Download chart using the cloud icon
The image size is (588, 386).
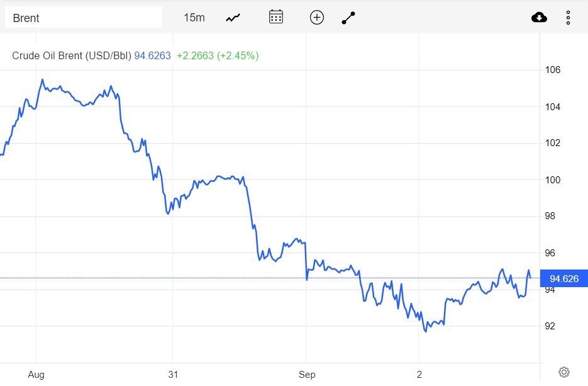click(539, 18)
